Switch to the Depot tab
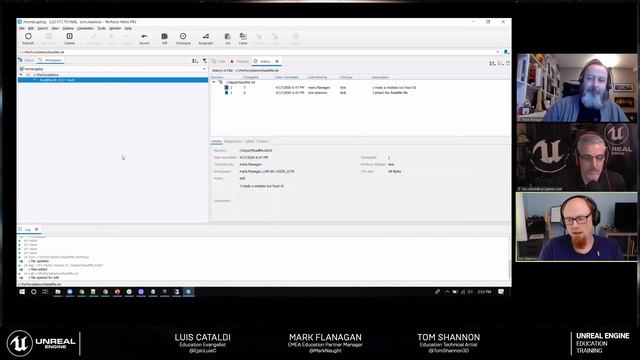640x360 pixels. point(26,60)
